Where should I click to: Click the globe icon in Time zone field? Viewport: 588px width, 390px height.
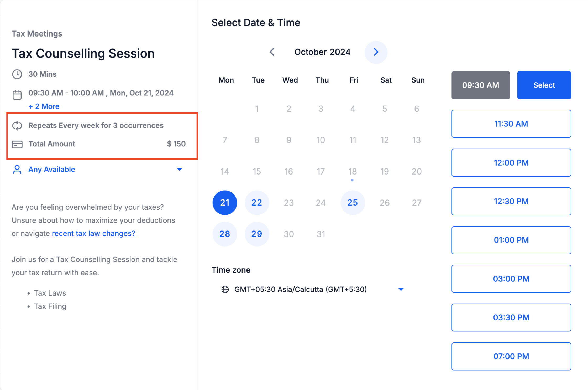tap(225, 289)
